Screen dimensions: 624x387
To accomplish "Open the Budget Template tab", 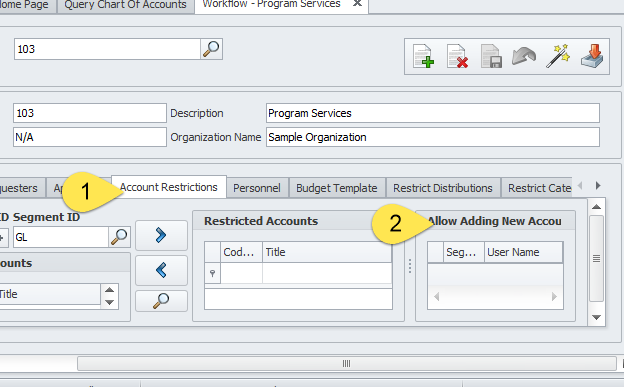I will pyautogui.click(x=337, y=188).
